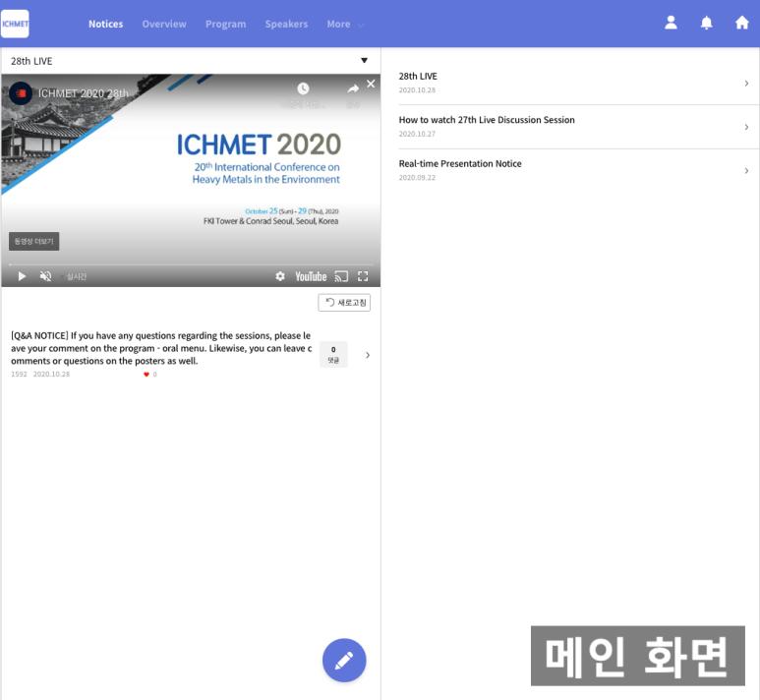Play the YouTube live video
Image resolution: width=760 pixels, height=700 pixels.
tap(22, 276)
